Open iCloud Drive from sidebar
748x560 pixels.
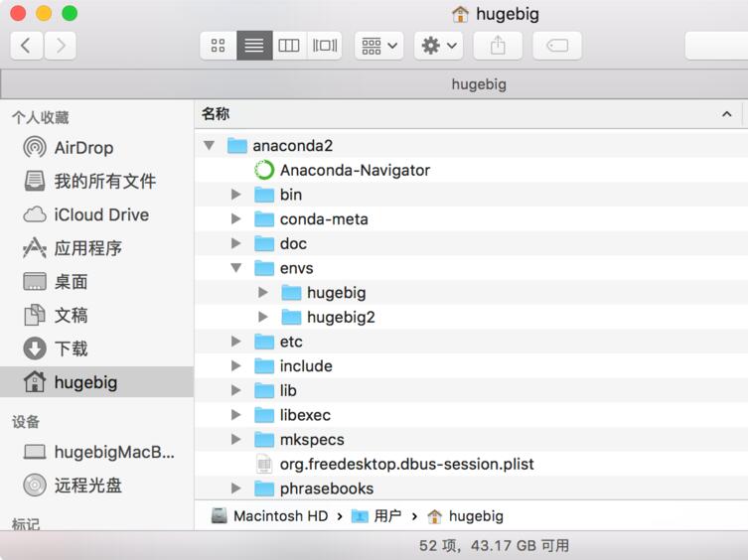pos(100,214)
